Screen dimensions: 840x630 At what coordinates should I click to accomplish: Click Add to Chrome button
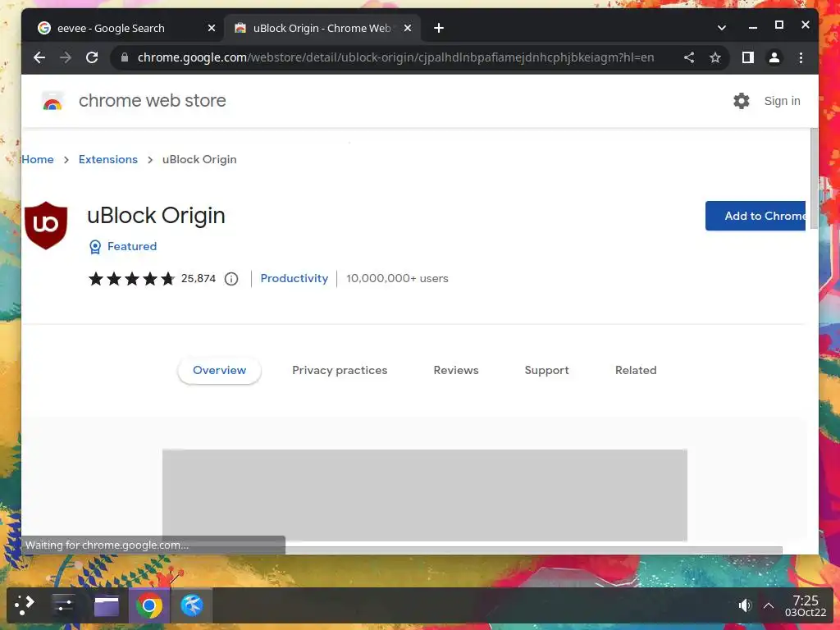pyautogui.click(x=756, y=216)
